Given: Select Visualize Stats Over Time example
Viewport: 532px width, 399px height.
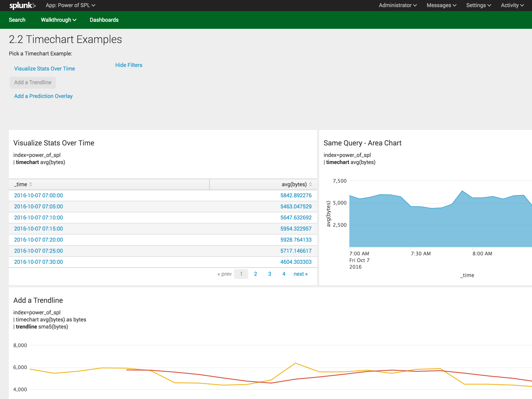Looking at the screenshot, I should [x=45, y=69].
